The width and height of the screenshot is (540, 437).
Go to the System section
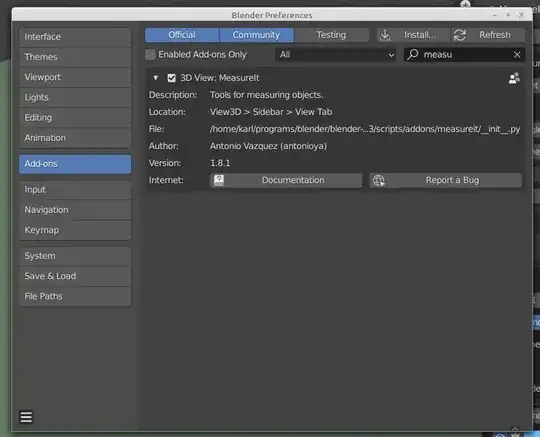[x=75, y=256]
